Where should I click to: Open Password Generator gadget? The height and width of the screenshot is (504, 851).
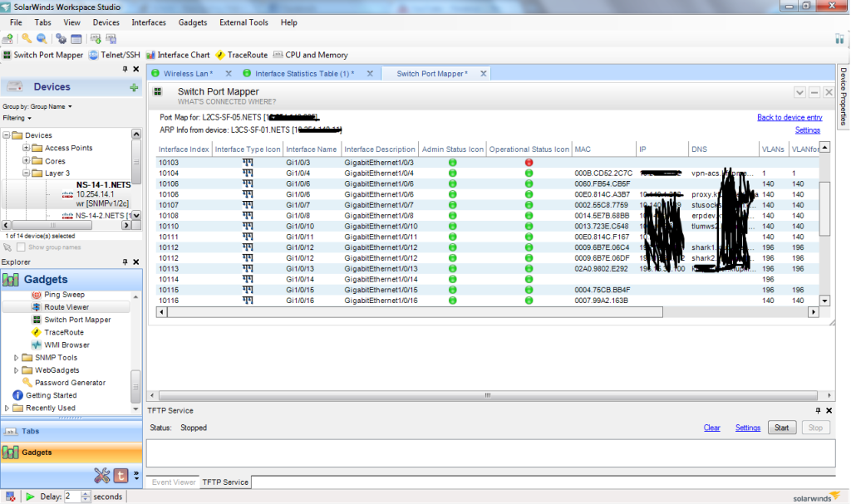pos(64,383)
